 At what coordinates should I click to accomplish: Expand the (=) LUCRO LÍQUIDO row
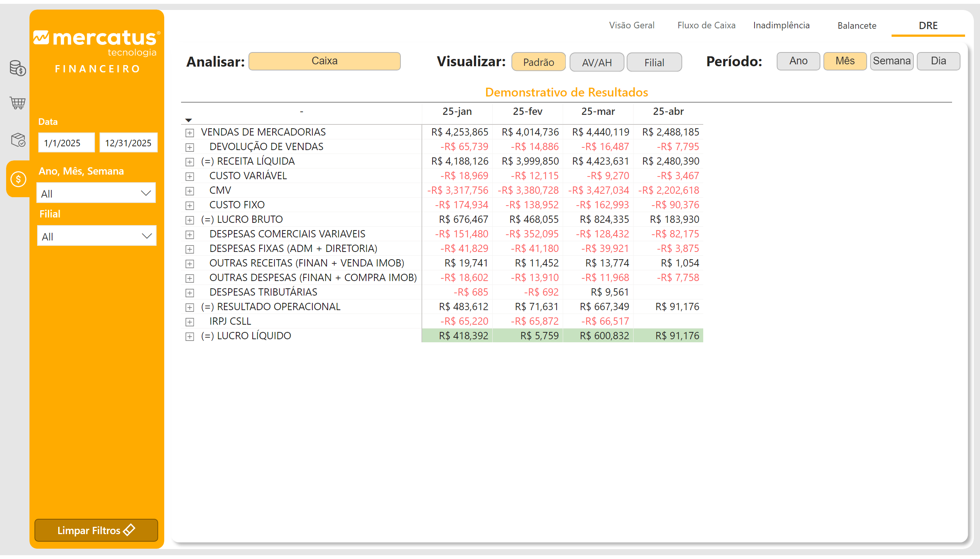(x=189, y=336)
